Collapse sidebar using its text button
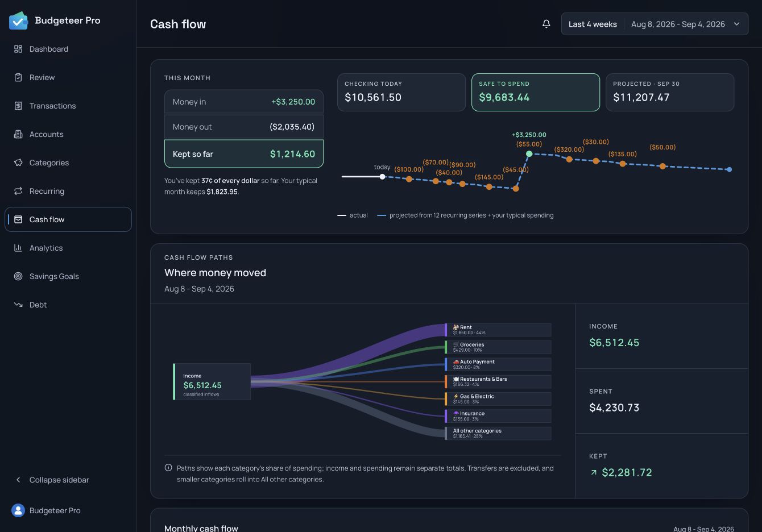The height and width of the screenshot is (532, 762). pos(59,480)
